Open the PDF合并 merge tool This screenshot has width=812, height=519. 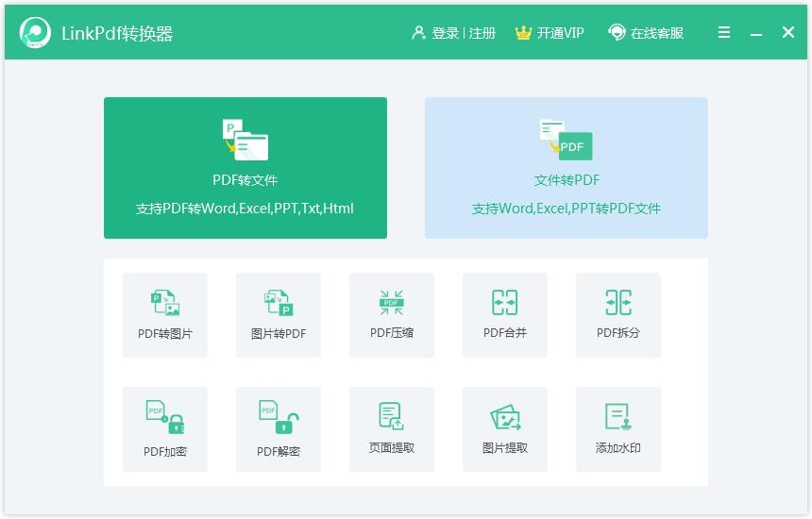pyautogui.click(x=504, y=314)
